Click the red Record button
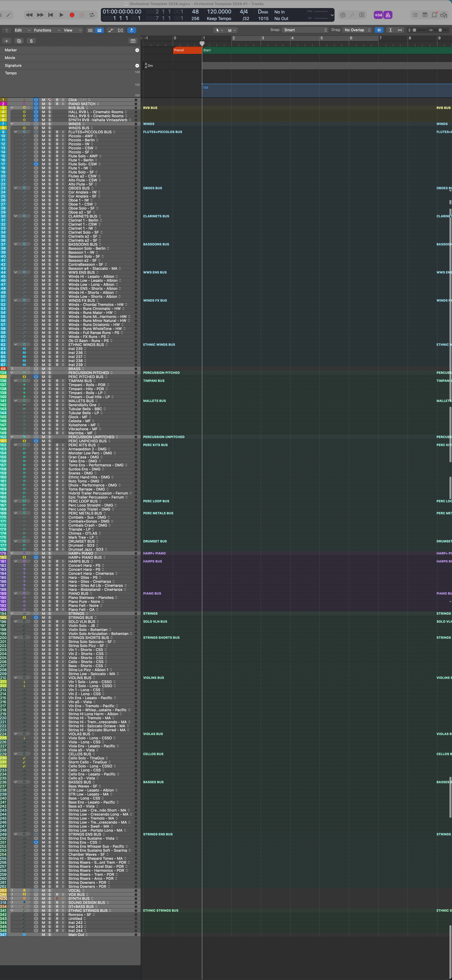 (x=72, y=15)
